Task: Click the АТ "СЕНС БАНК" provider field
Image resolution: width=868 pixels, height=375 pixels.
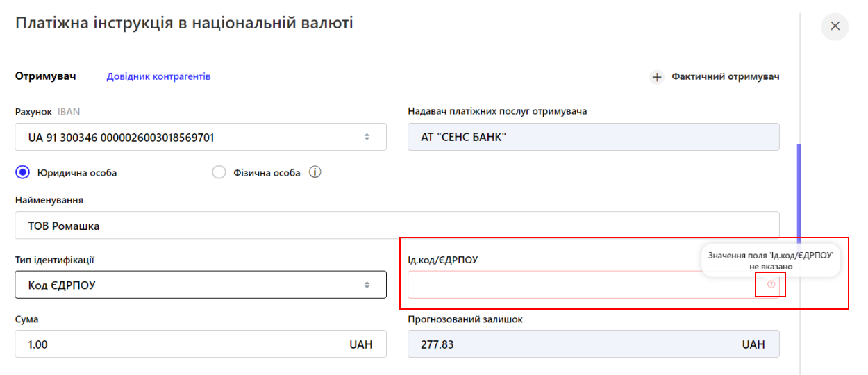Action: tap(594, 137)
